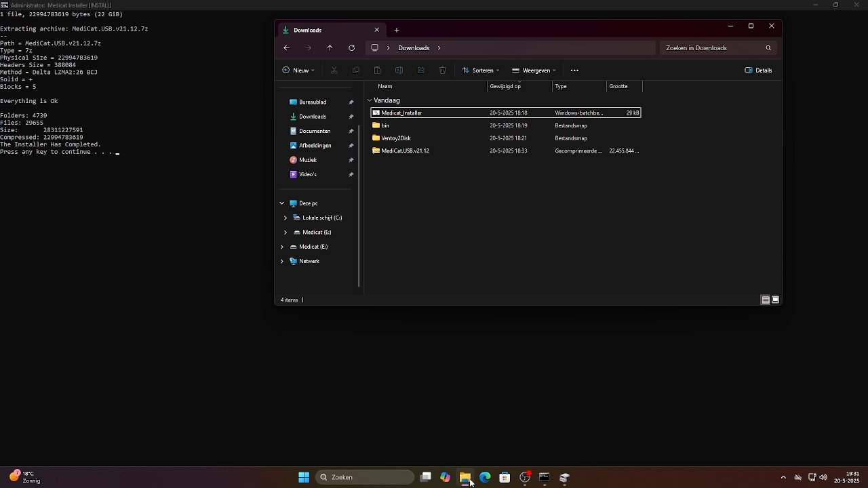This screenshot has width=868, height=488.
Task: Select Lokale schijf (C:) drive
Action: (x=321, y=218)
